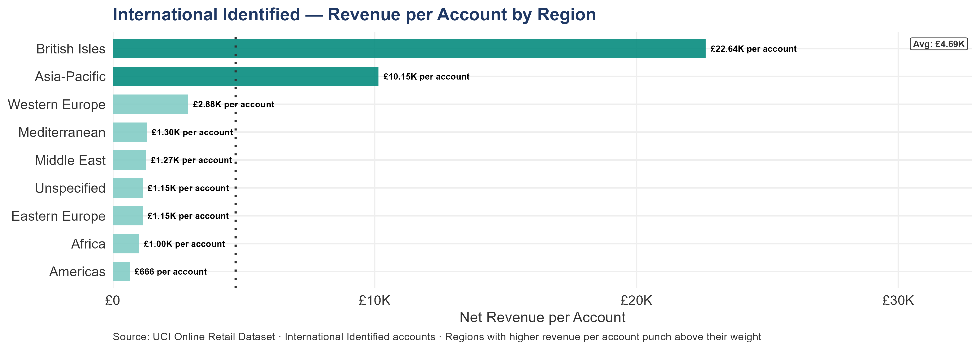The height and width of the screenshot is (350, 980).
Task: Click the Eastern Europe bar
Action: point(128,216)
